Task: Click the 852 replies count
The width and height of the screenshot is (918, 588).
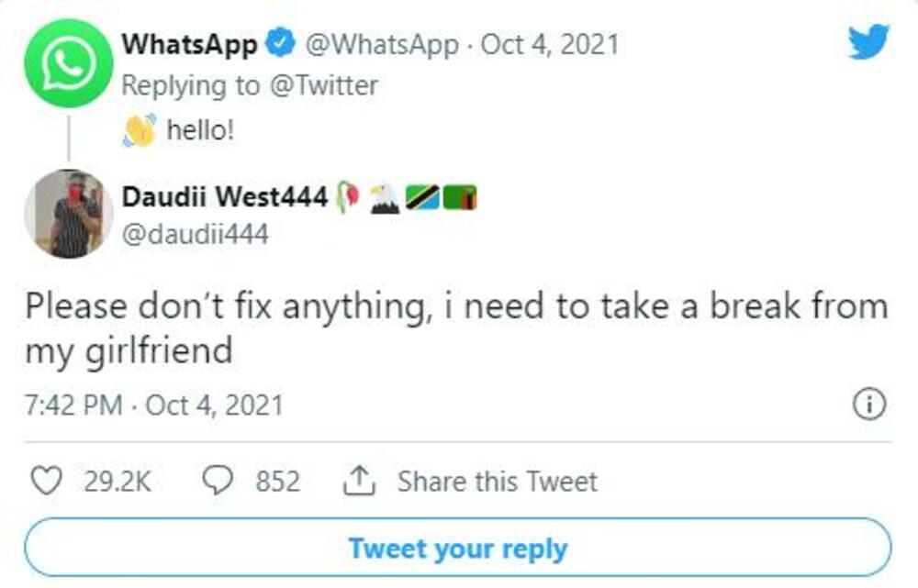Action: point(277,482)
